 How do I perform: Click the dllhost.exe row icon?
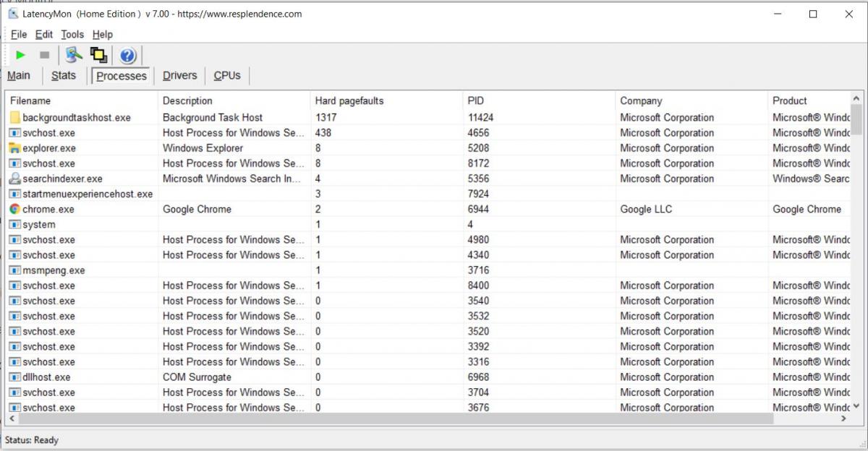click(x=15, y=377)
